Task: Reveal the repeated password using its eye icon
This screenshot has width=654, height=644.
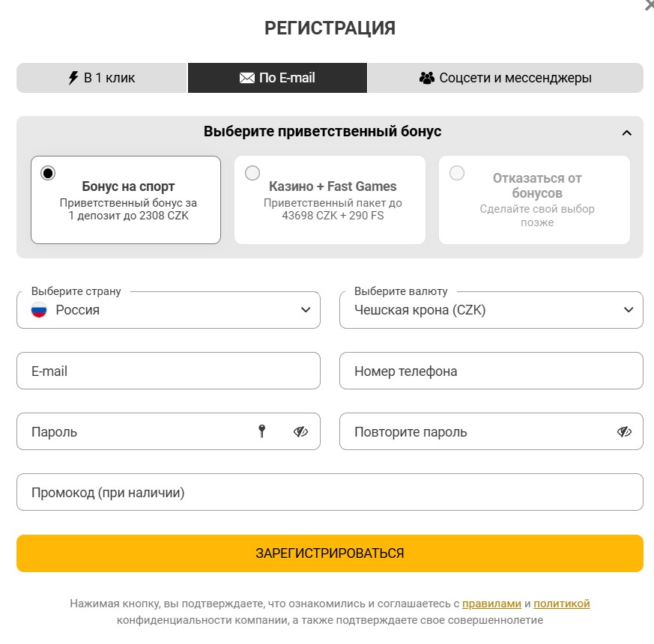Action: pyautogui.click(x=623, y=431)
